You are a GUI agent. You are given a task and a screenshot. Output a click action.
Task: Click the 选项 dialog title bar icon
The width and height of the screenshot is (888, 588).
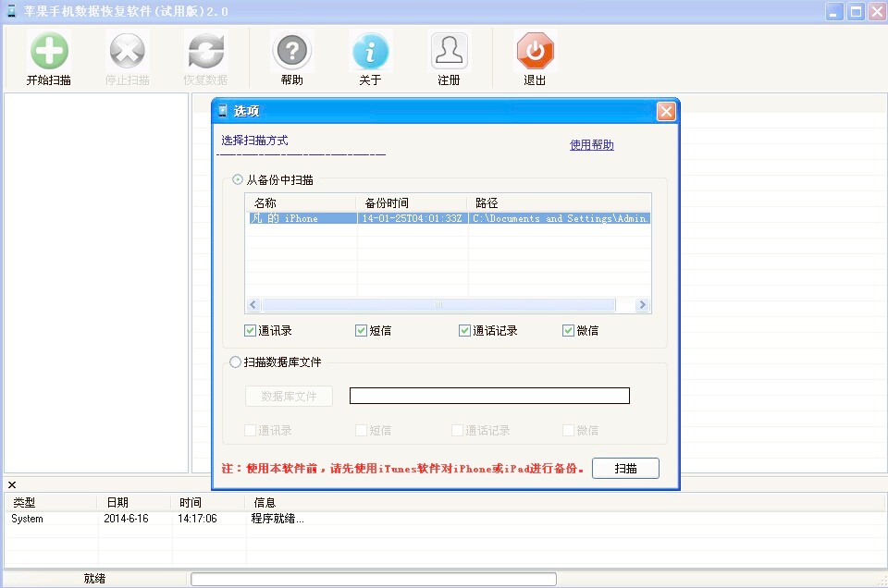pos(223,111)
